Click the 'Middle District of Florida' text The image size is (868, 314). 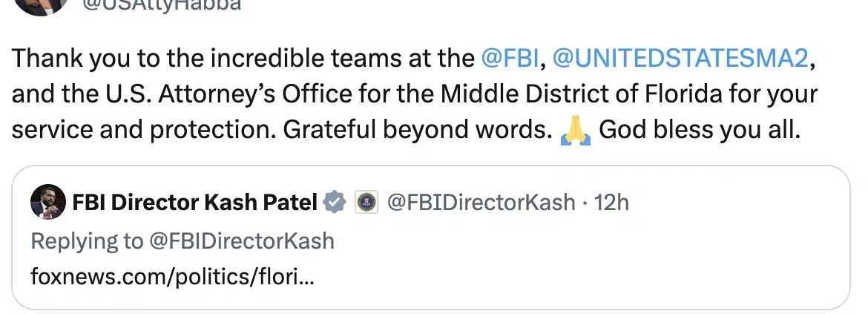point(581,94)
